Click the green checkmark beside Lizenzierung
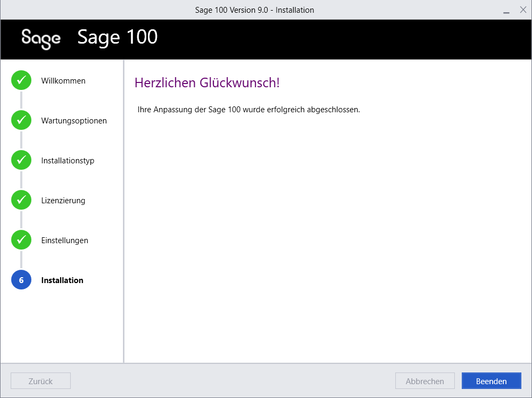Screen dimensions: 532x398 click(x=21, y=200)
